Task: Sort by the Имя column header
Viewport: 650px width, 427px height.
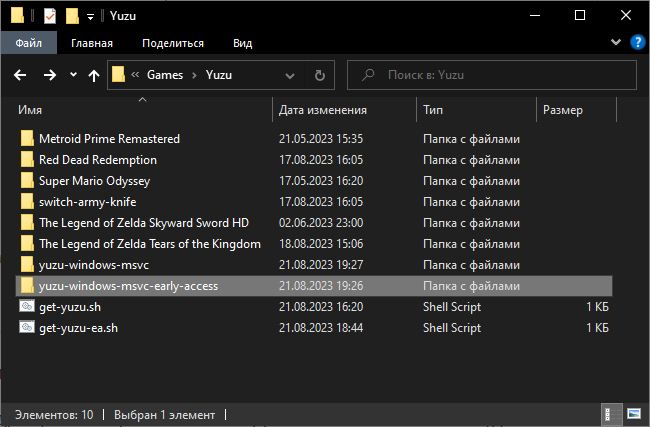Action: [x=143, y=110]
